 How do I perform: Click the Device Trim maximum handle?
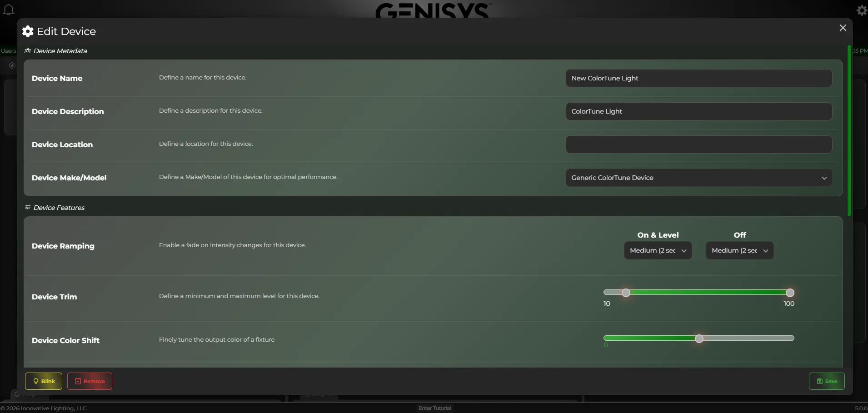(790, 293)
